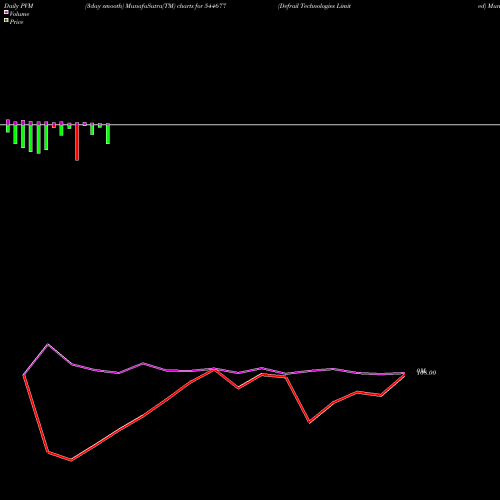This screenshot has height=500, width=500.
Task: Click the peak point of magenta volume line
Action: [48, 344]
